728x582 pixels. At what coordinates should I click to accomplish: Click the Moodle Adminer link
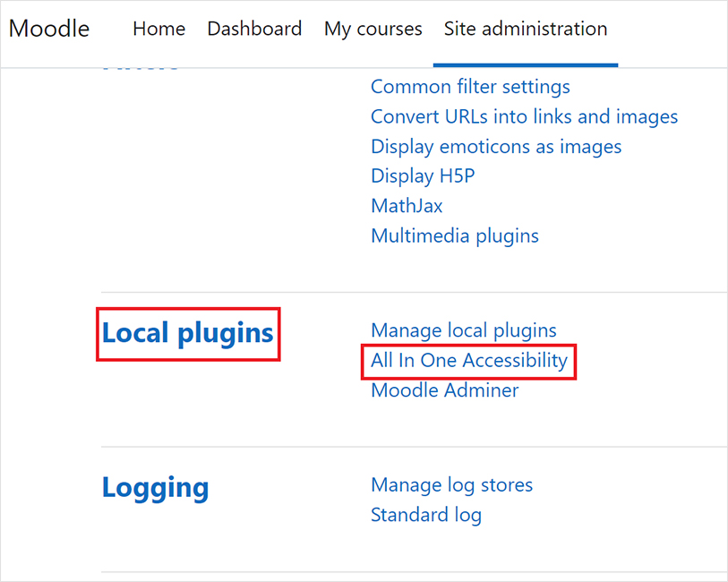pyautogui.click(x=445, y=390)
